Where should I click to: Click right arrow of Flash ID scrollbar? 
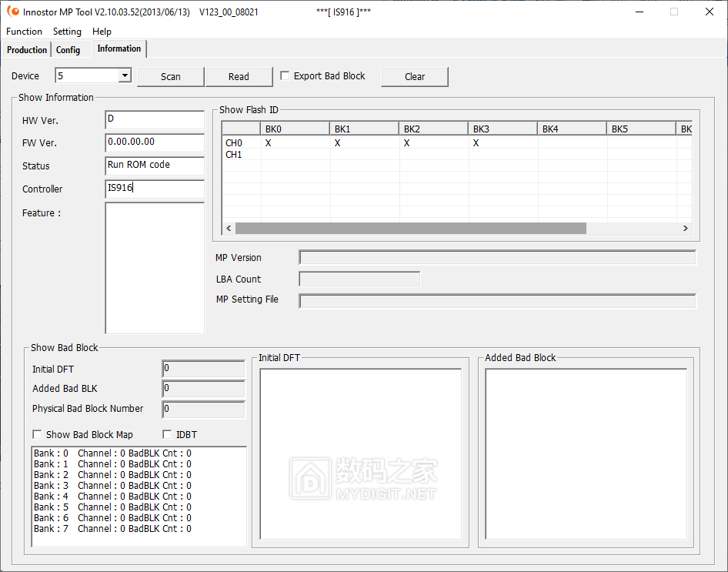pos(685,229)
